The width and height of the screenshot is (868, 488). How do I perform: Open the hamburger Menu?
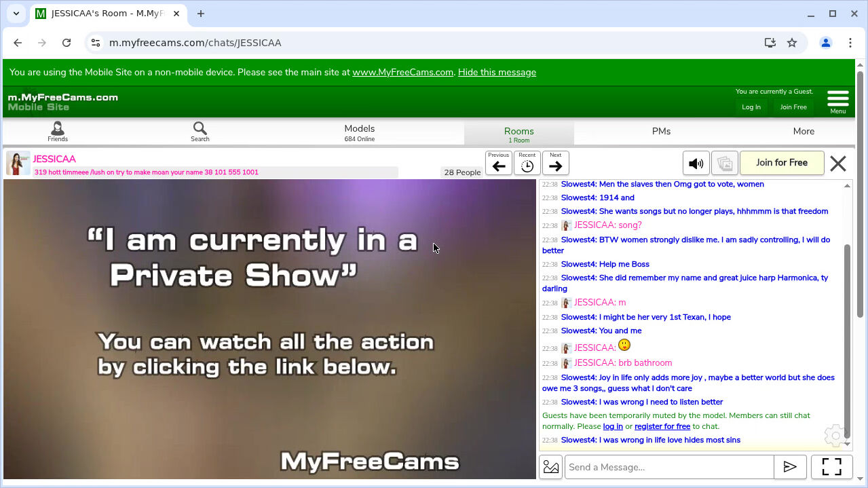click(x=838, y=100)
